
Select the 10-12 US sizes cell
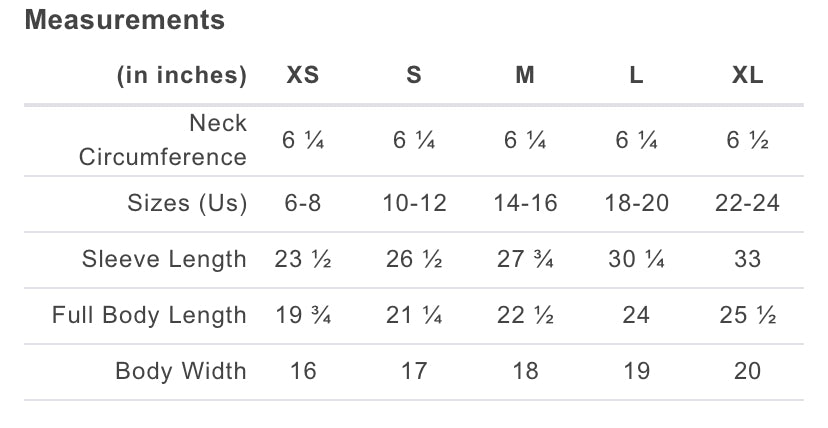tap(414, 203)
